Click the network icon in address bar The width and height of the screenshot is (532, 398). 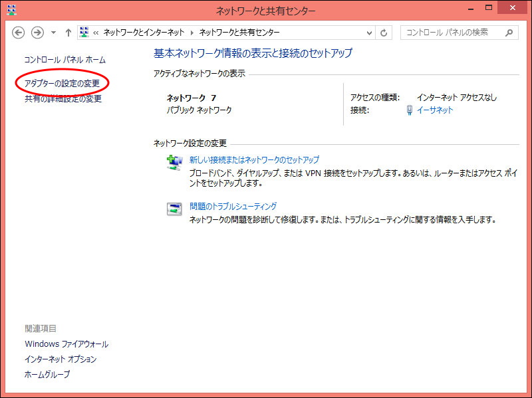pos(84,32)
